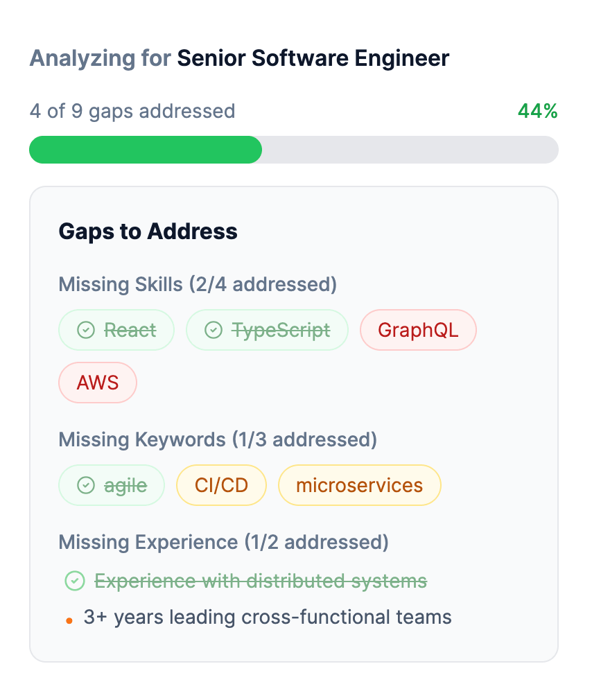Click the 44% completion percentage
This screenshot has height=700, width=592.
537,111
